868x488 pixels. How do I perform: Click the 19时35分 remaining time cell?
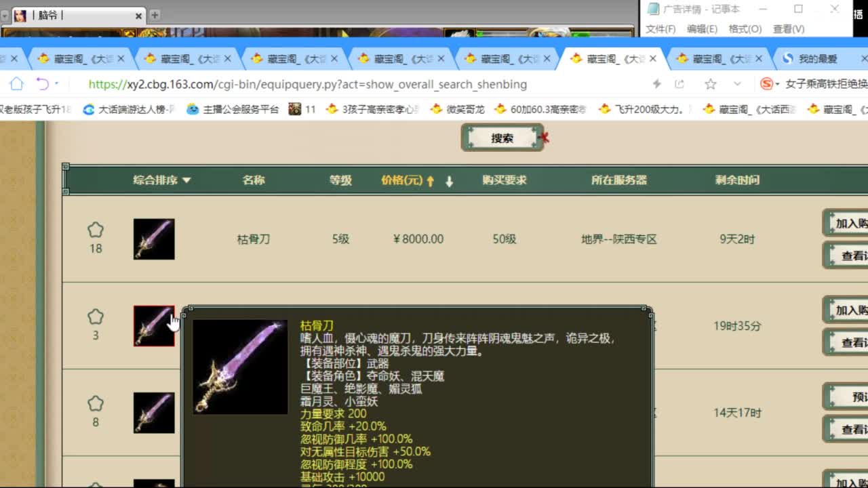(737, 326)
